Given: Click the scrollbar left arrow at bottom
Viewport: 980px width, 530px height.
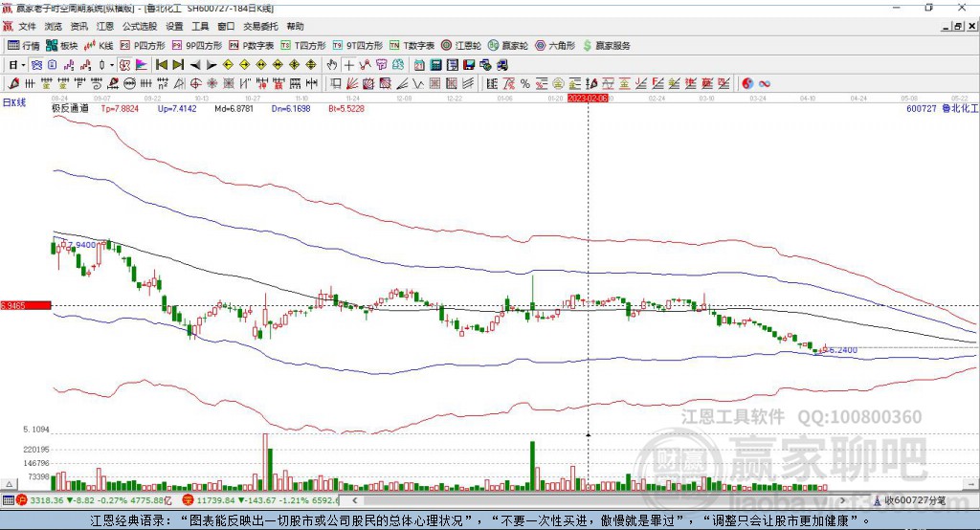Looking at the screenshot, I should [x=354, y=500].
